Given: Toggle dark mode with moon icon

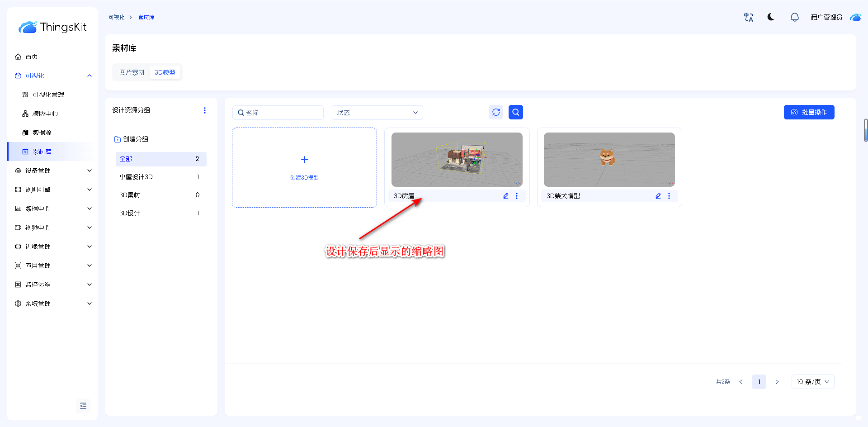Looking at the screenshot, I should click(771, 17).
